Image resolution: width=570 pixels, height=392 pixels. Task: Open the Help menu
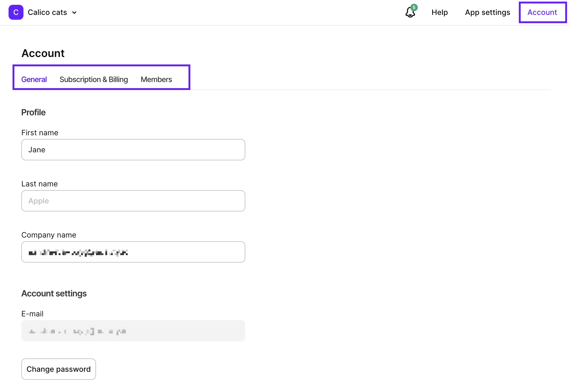(x=439, y=12)
